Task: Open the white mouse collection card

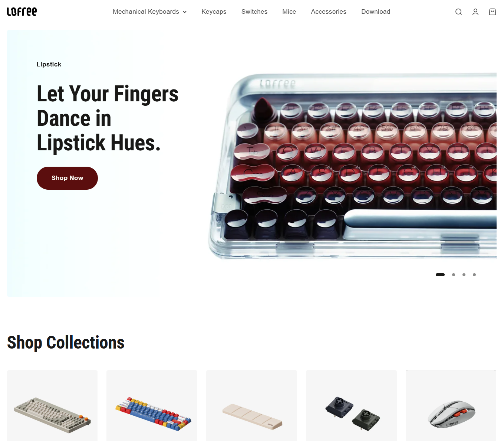Action: pyautogui.click(x=451, y=405)
